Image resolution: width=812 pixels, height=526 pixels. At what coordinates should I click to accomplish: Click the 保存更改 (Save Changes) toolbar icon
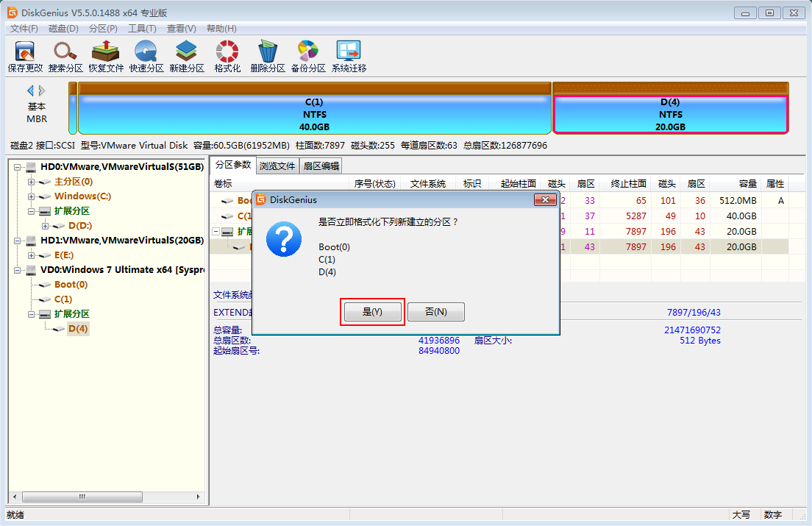click(x=25, y=56)
